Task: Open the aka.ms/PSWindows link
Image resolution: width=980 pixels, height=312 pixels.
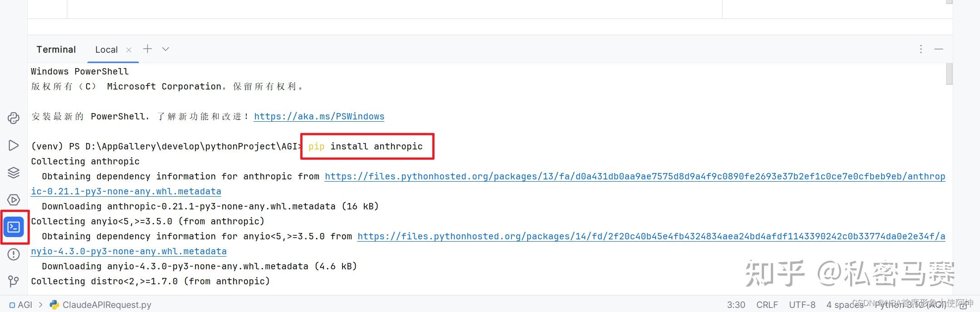Action: point(319,116)
